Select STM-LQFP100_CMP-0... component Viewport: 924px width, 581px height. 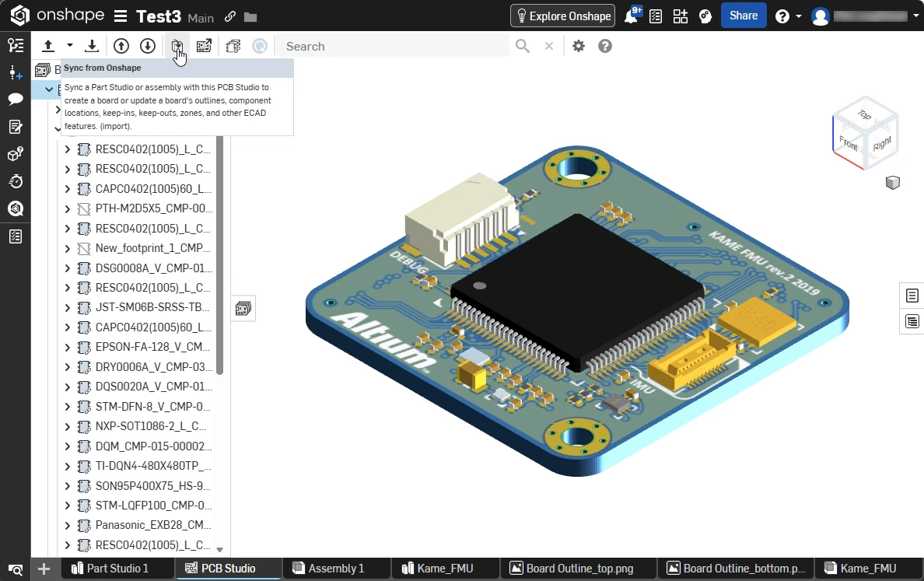[154, 506]
